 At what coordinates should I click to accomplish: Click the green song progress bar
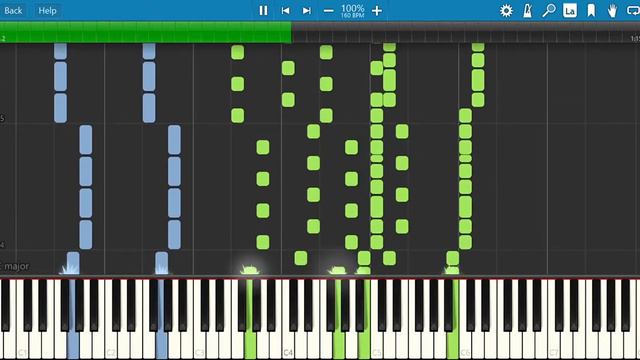(146, 33)
